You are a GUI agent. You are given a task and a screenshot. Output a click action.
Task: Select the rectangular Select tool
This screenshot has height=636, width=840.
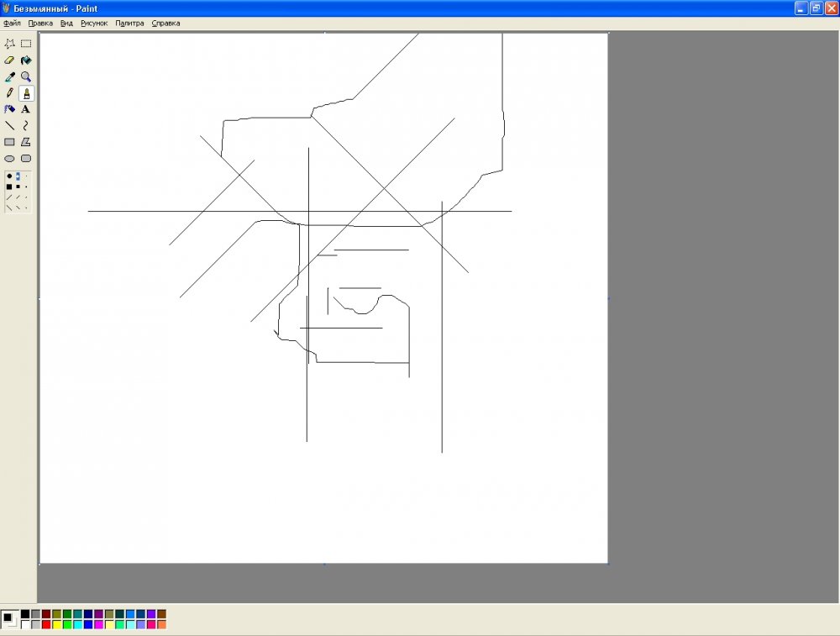point(26,44)
